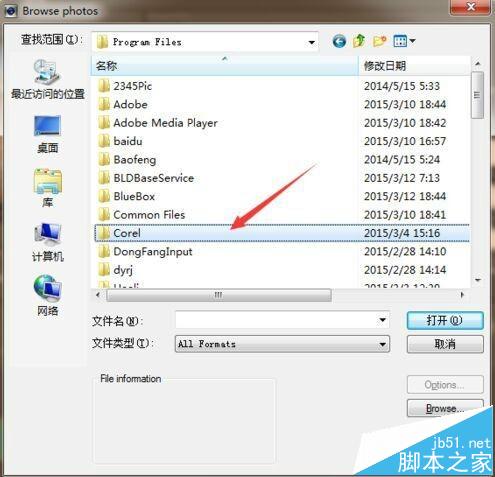Click the Browse... button
Viewport: 495px width, 477px height.
445,408
